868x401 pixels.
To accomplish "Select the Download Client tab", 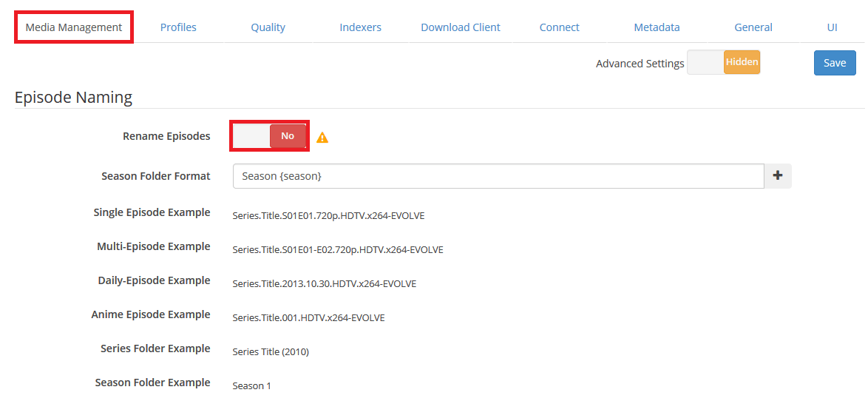I will coord(460,27).
